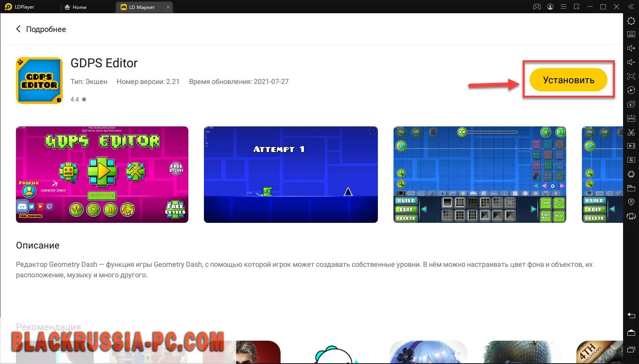Open the recommended app with blue-haired character
Image resolution: width=639 pixels, height=364 pixels.
coord(428,352)
